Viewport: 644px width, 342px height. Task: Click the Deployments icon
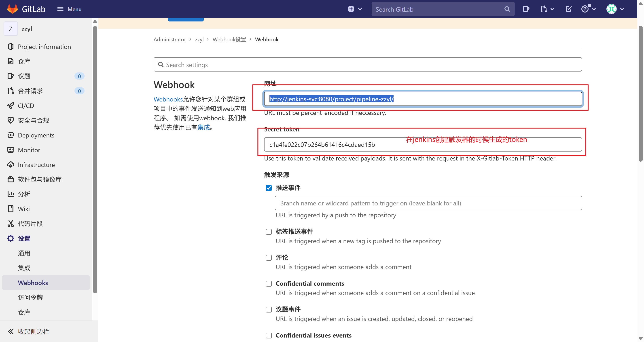pyautogui.click(x=11, y=135)
